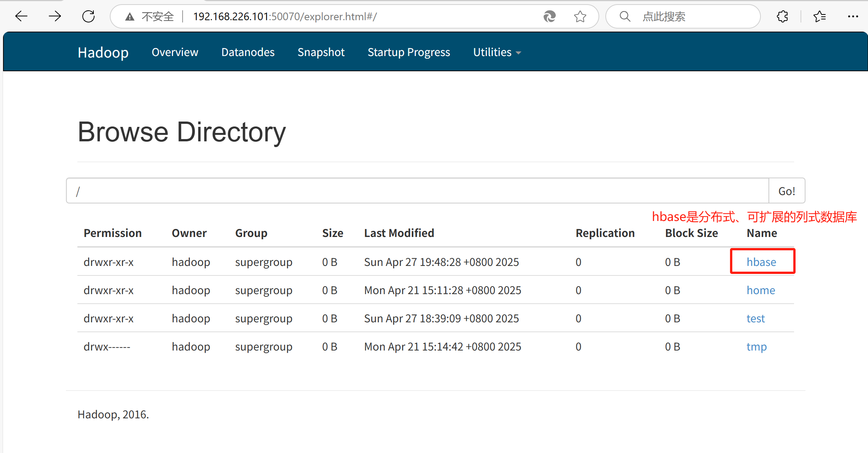Reload the page with refresh icon
The image size is (868, 453).
pyautogui.click(x=88, y=16)
